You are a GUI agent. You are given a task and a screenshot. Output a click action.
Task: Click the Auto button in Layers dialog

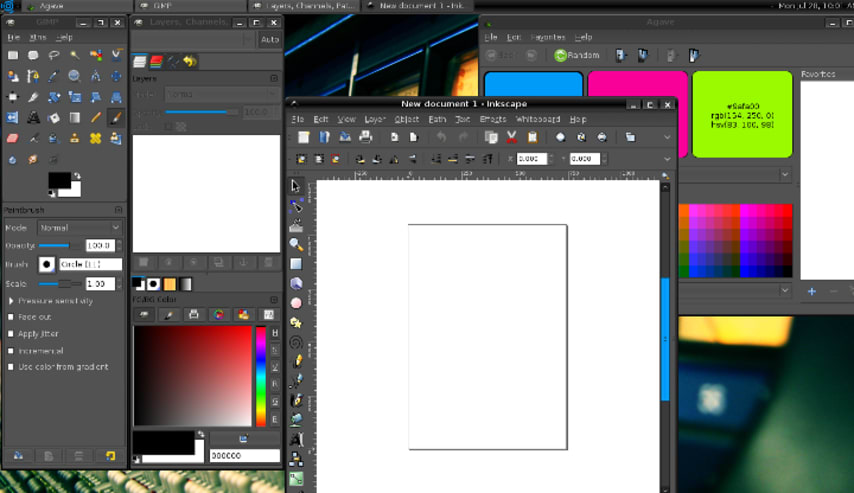(269, 40)
